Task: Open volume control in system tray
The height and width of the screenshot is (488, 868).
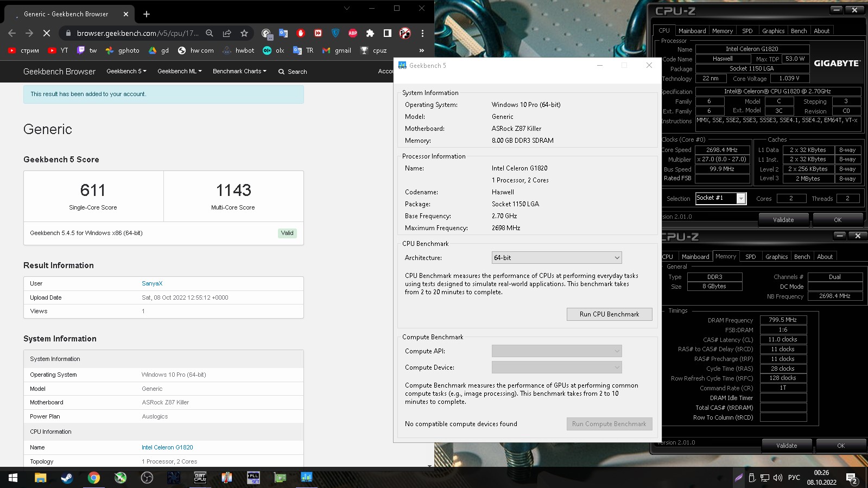Action: coord(777,478)
